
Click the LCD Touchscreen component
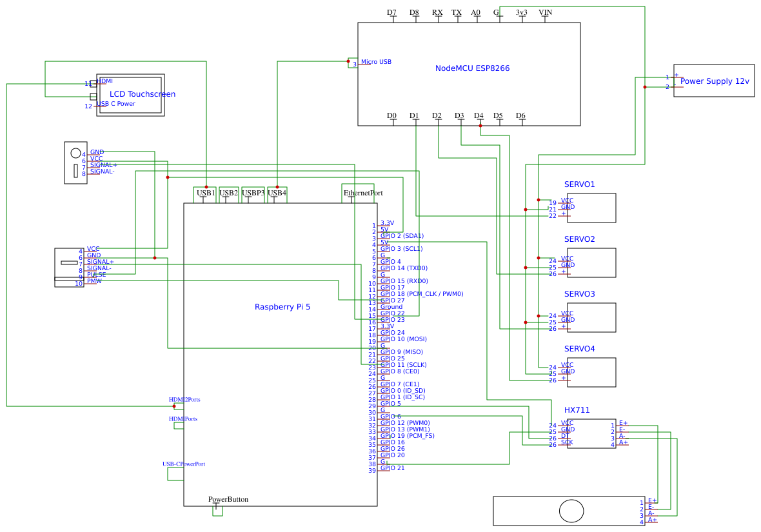click(x=137, y=94)
